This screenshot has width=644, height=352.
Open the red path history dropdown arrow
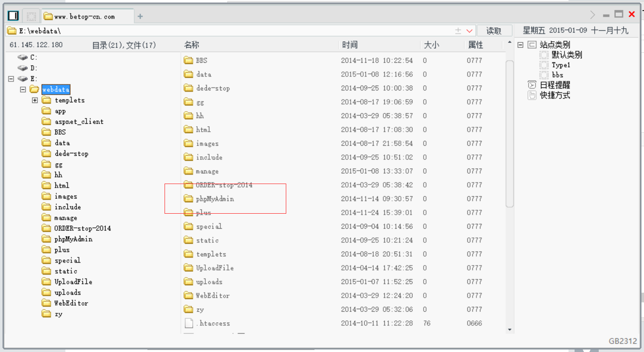point(470,31)
